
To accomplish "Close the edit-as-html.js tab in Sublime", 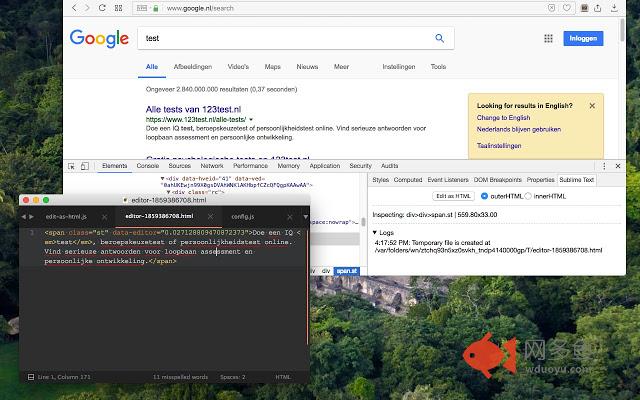I will tap(104, 217).
